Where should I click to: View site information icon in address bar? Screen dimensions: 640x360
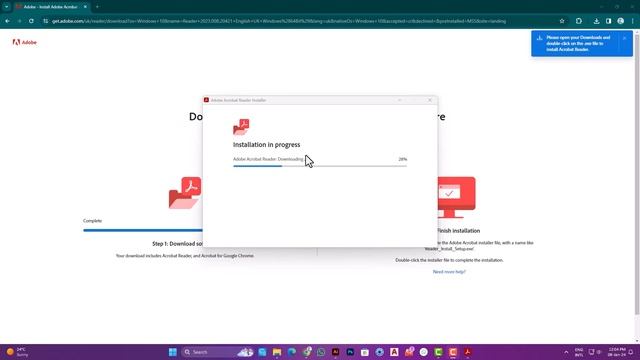coord(45,21)
